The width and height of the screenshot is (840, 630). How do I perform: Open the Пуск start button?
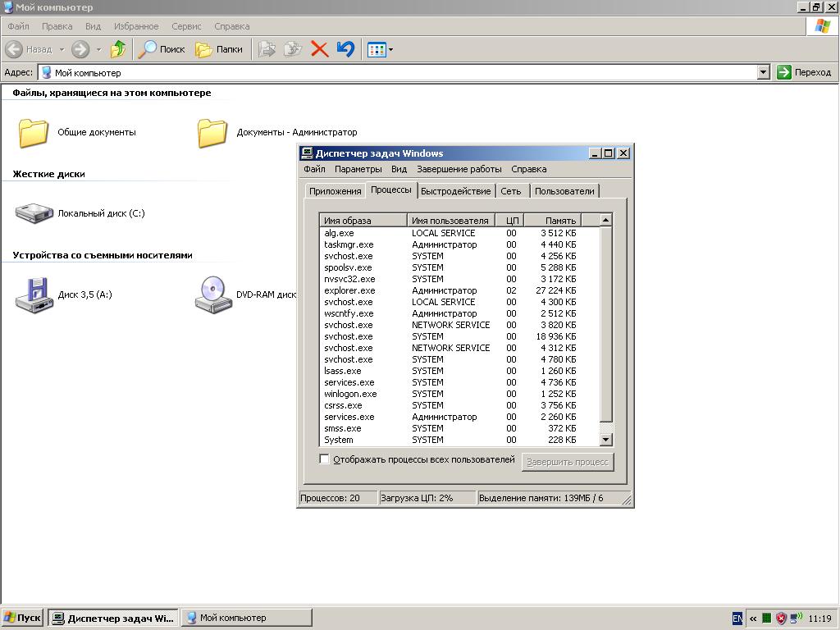[22, 618]
